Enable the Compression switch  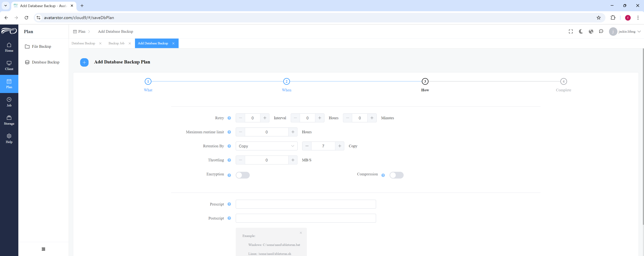[397, 175]
